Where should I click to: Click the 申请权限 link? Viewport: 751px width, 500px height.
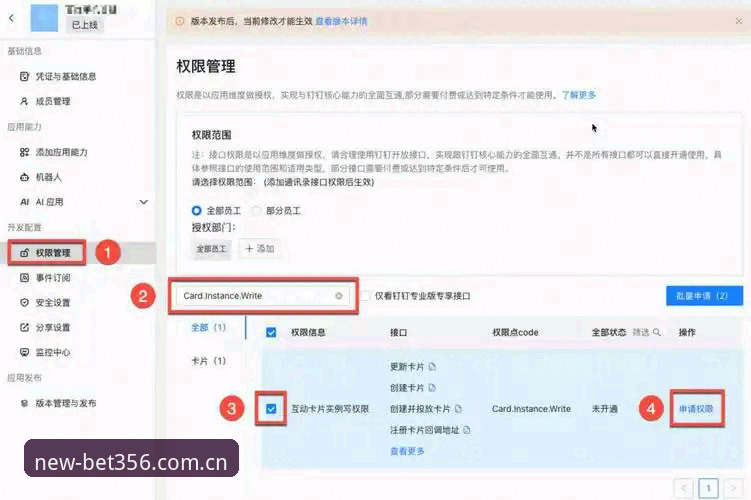[x=696, y=409]
